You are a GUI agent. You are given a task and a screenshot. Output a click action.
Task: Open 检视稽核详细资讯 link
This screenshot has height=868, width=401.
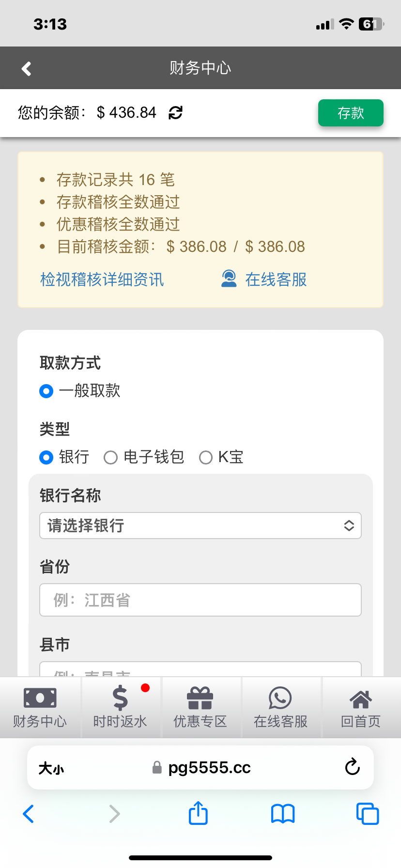(x=102, y=279)
